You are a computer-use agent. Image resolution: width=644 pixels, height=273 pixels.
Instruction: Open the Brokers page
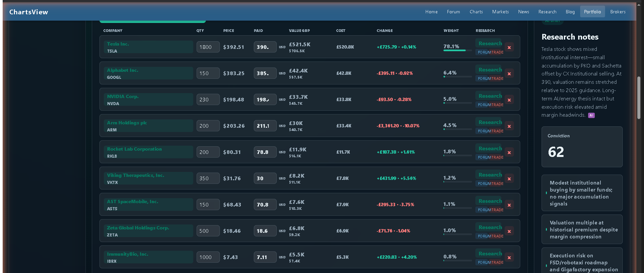[x=618, y=12]
